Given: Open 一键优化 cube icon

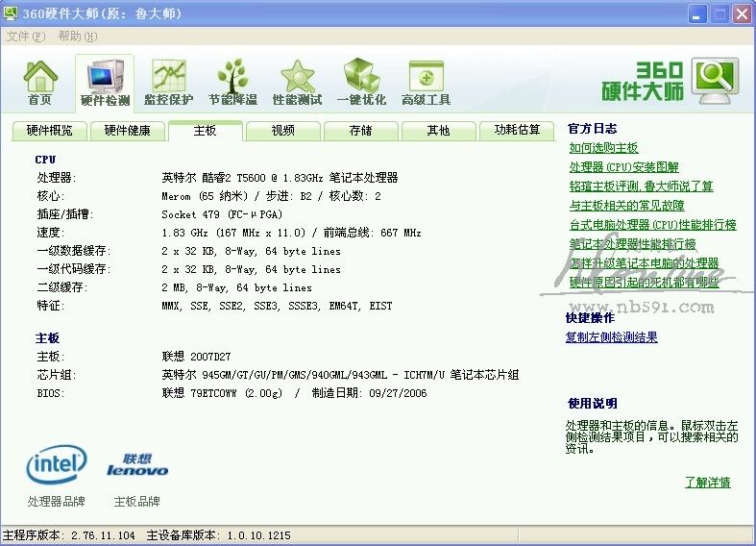Looking at the screenshot, I should [361, 83].
